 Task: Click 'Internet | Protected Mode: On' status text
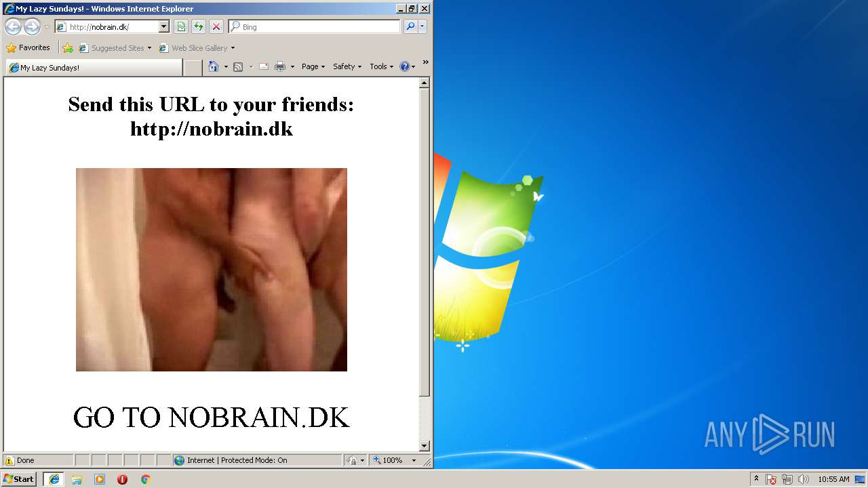(237, 460)
